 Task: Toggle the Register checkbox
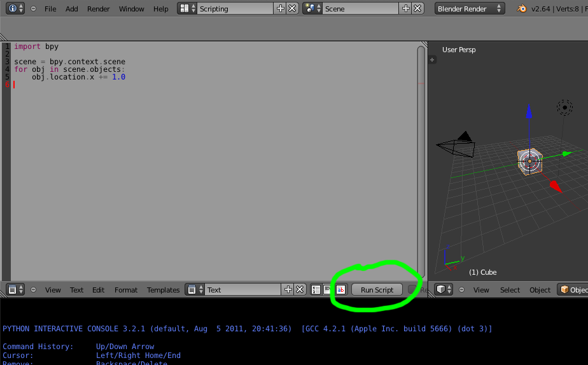(x=412, y=290)
